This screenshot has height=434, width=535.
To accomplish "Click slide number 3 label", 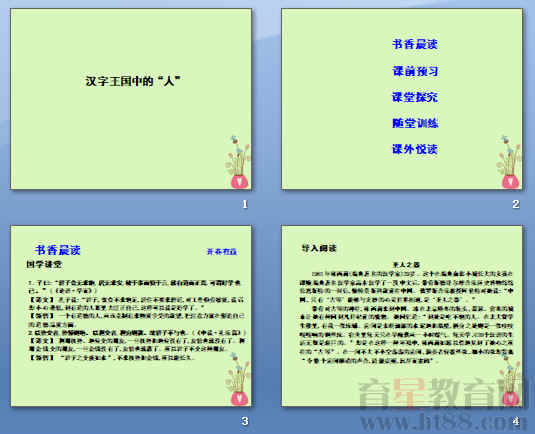I will click(245, 421).
